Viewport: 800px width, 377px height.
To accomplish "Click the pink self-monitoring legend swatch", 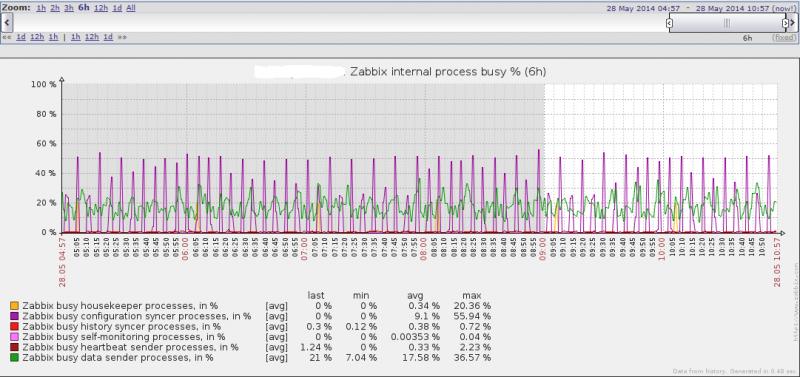I will (14, 337).
